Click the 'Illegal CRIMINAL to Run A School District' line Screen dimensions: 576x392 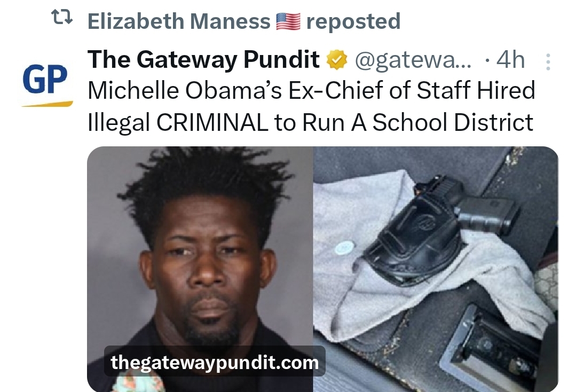[x=310, y=122]
